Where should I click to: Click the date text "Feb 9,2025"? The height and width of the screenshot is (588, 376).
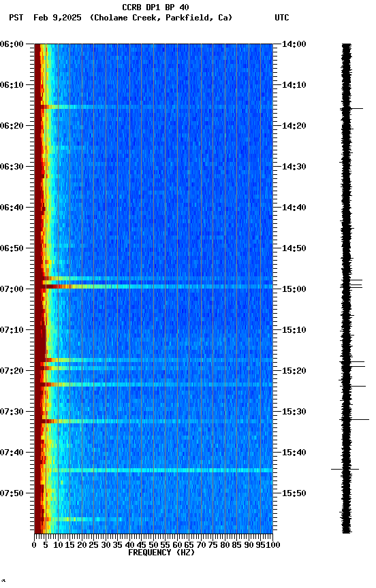tap(57, 18)
